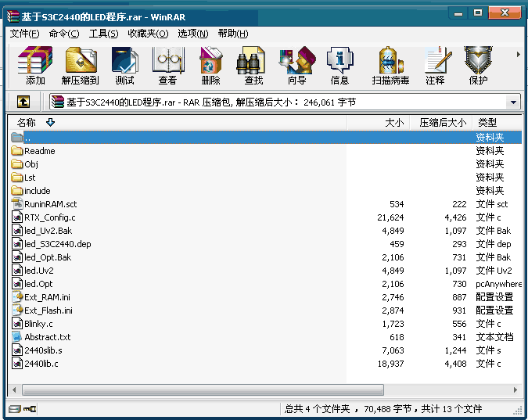Click the include folder icon

17,191
